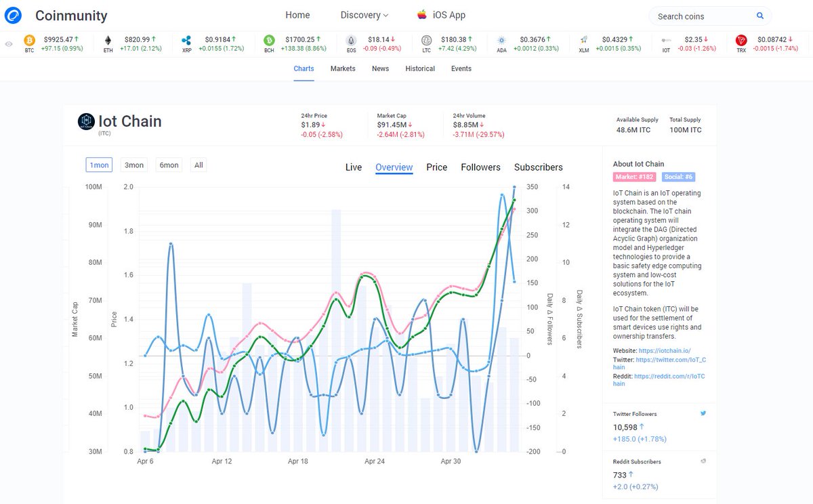The width and height of the screenshot is (813, 504).
Task: Show the Live chart view
Action: 354,167
